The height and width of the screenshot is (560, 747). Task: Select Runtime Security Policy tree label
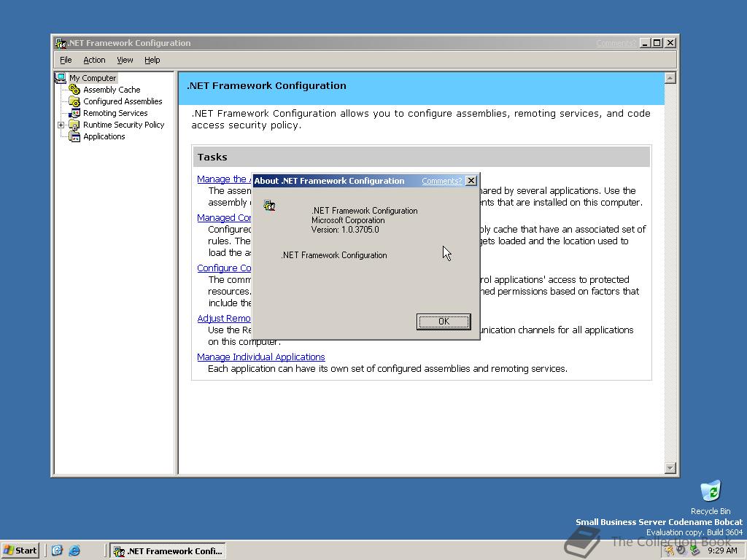pos(123,125)
